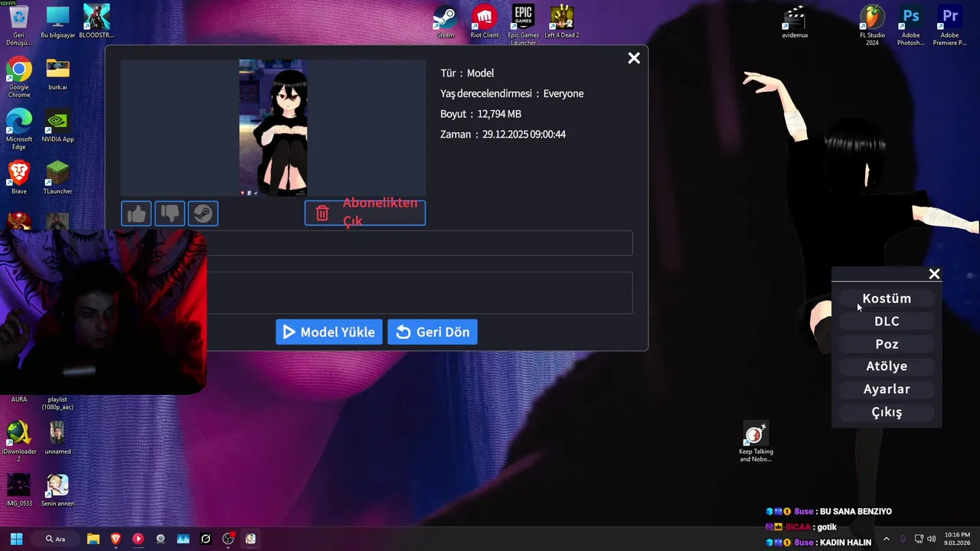Open the red play-button app on taskbar

pyautogui.click(x=138, y=539)
